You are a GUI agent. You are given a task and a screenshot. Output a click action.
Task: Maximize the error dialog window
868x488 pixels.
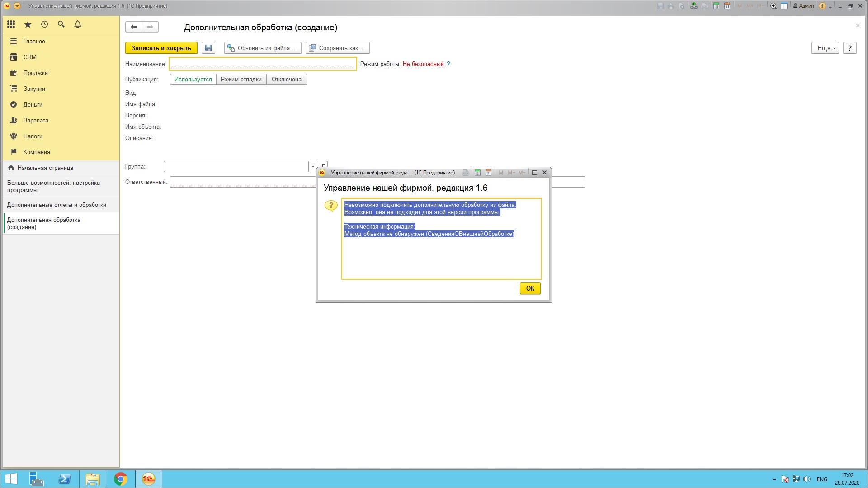tap(534, 173)
